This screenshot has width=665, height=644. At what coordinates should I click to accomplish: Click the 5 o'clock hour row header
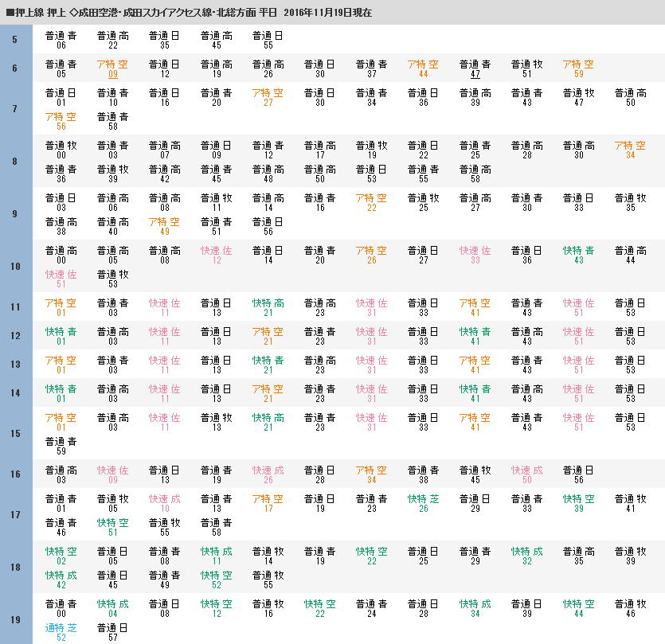pyautogui.click(x=16, y=40)
